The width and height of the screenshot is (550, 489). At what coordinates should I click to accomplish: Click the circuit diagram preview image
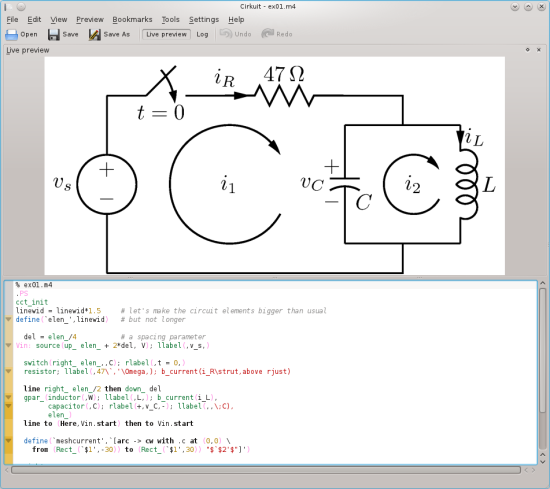[x=275, y=166]
